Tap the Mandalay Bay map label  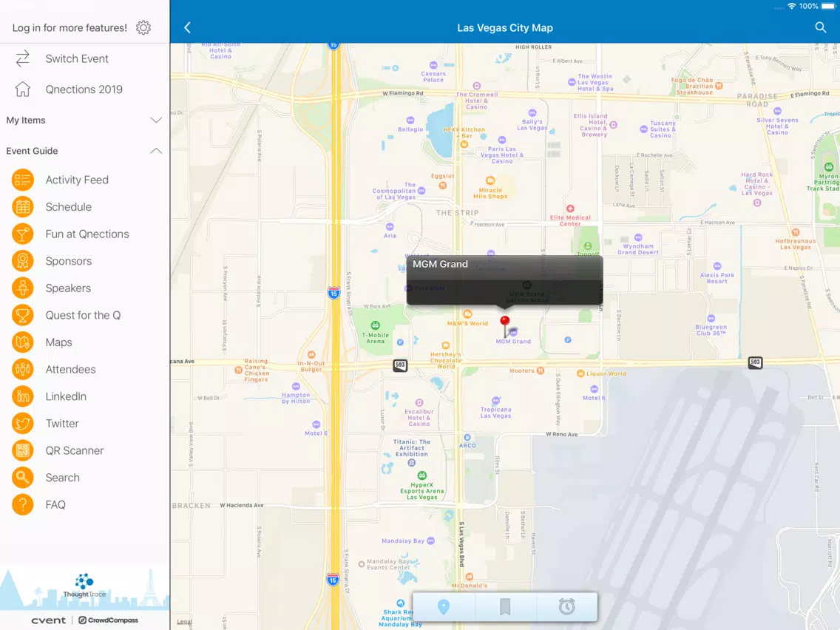coord(404,541)
